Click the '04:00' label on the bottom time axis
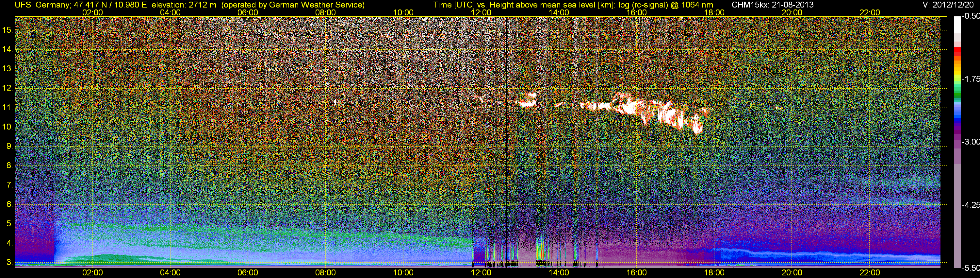This screenshot has width=980, height=278. (170, 273)
